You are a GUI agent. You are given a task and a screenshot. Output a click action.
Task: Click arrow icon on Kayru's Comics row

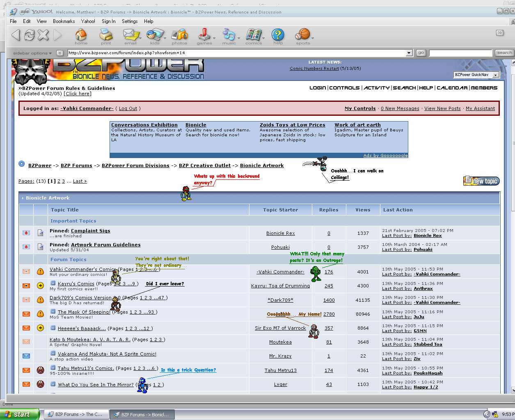click(x=40, y=285)
